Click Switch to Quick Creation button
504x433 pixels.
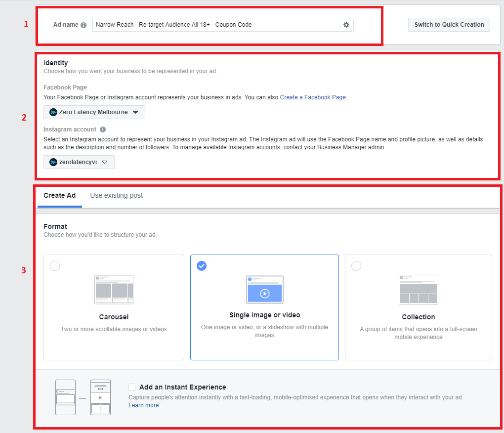(449, 25)
